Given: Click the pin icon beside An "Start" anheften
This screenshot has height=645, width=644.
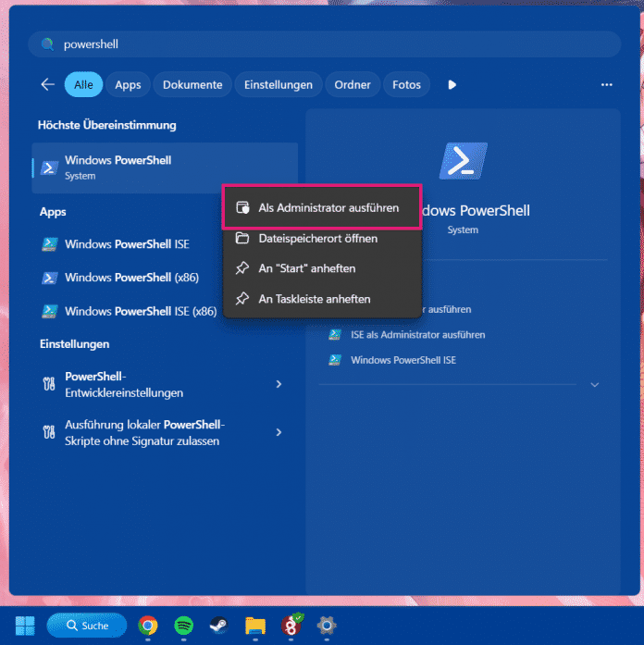Looking at the screenshot, I should click(x=242, y=268).
